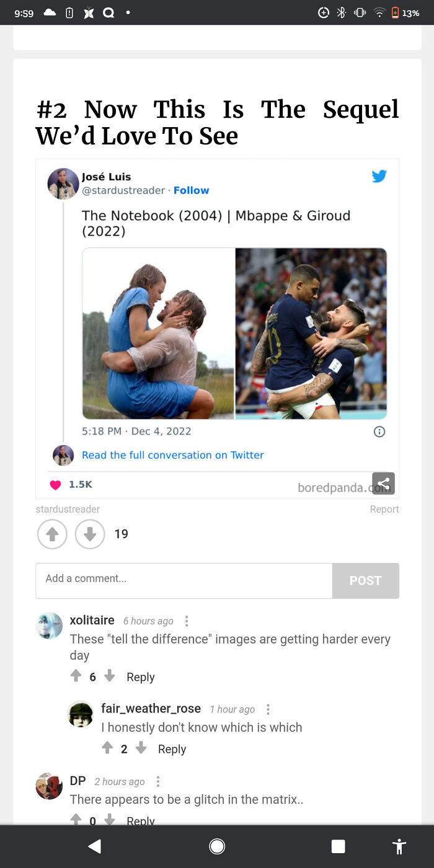The height and width of the screenshot is (868, 434).
Task: Like the tweet with the heart icon
Action: (x=55, y=485)
